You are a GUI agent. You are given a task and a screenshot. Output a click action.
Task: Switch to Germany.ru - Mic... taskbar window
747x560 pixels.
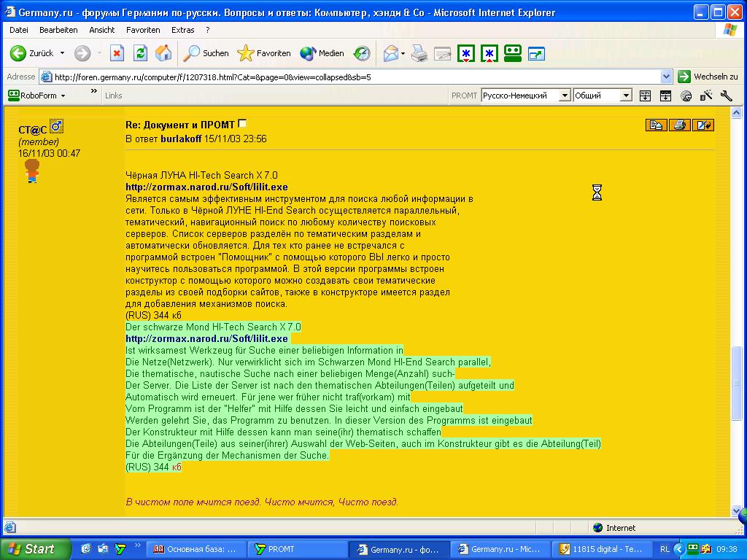click(500, 549)
